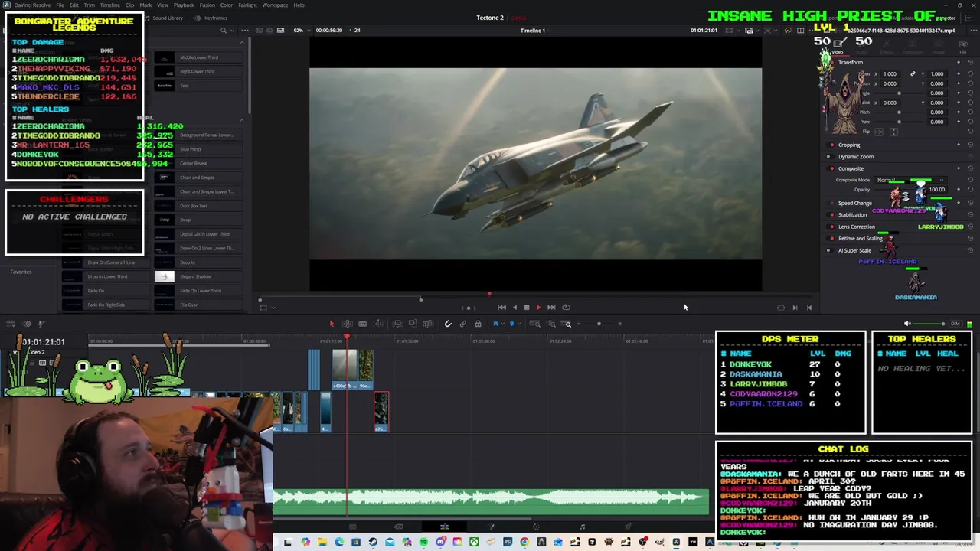Click the Overwrite Clip tool icon
Viewport: 980px width, 551px height.
tap(413, 324)
